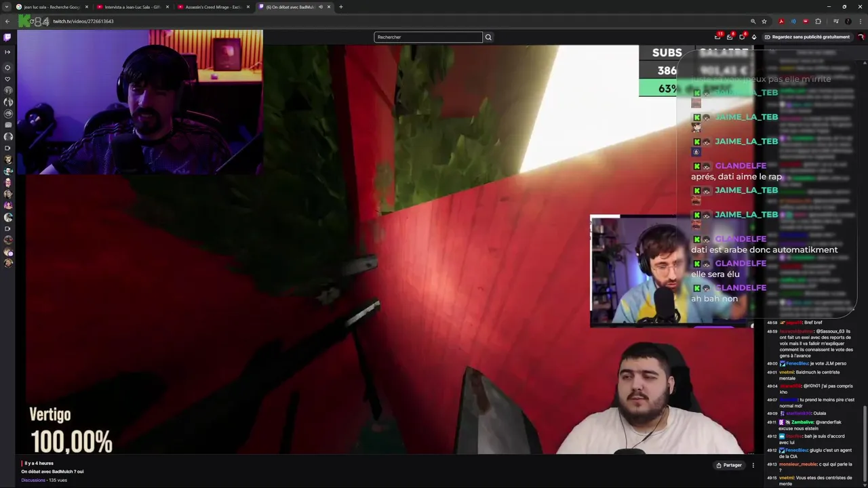This screenshot has width=868, height=488.
Task: Jump to chat replay timestamp 49:07
Action: tap(772, 400)
